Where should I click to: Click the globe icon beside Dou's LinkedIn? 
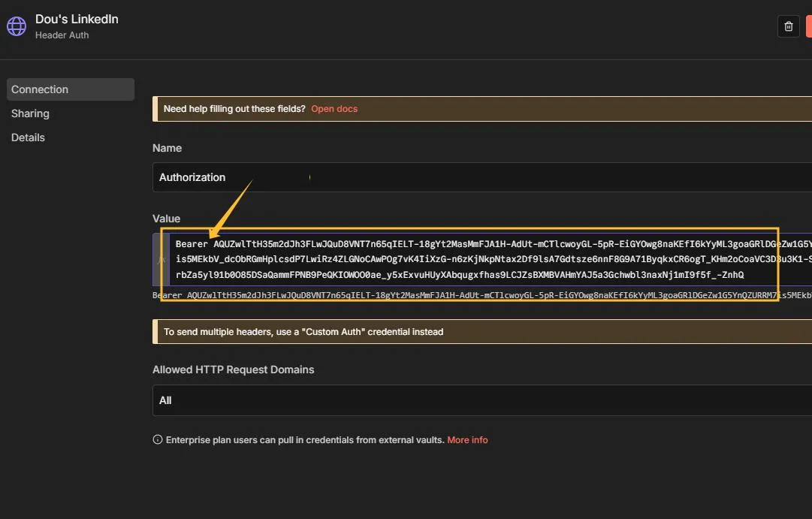pyautogui.click(x=16, y=25)
